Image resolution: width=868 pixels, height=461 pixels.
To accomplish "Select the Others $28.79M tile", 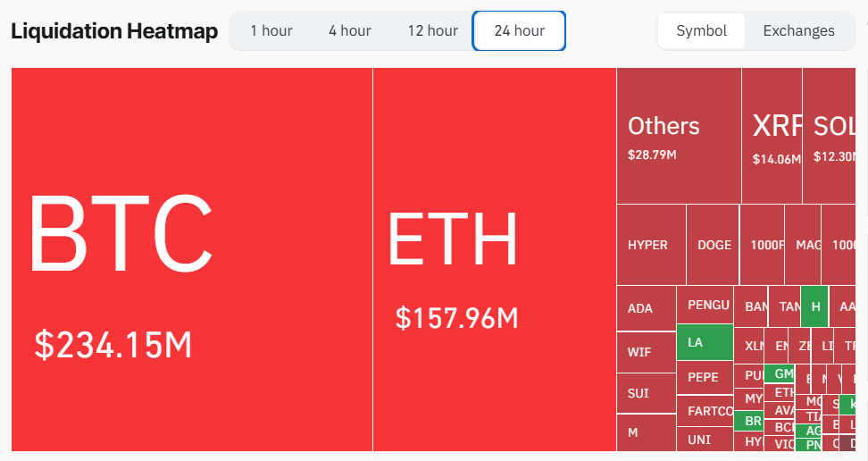I will 678,136.
